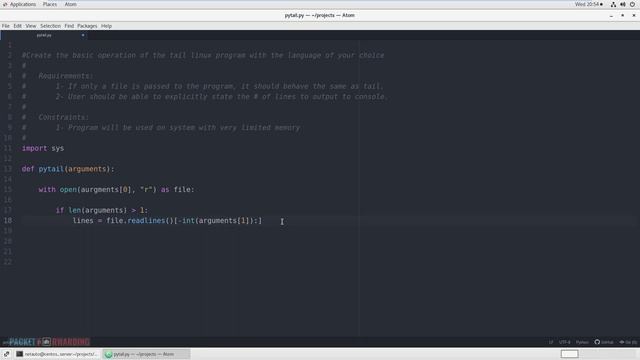Click the power icon in top bar

[x=633, y=4]
